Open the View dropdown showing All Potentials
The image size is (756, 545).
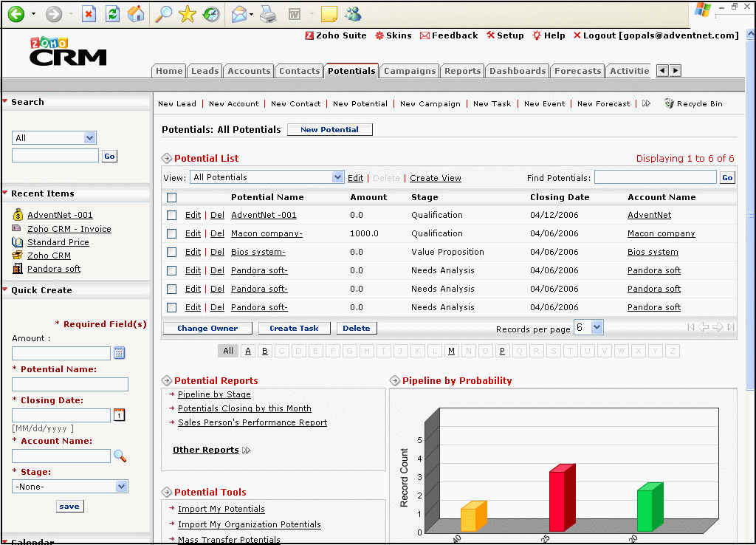click(x=267, y=177)
